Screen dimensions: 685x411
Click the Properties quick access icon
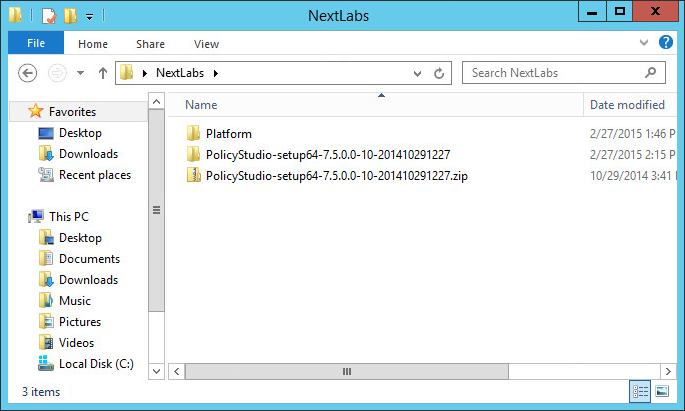pos(49,16)
